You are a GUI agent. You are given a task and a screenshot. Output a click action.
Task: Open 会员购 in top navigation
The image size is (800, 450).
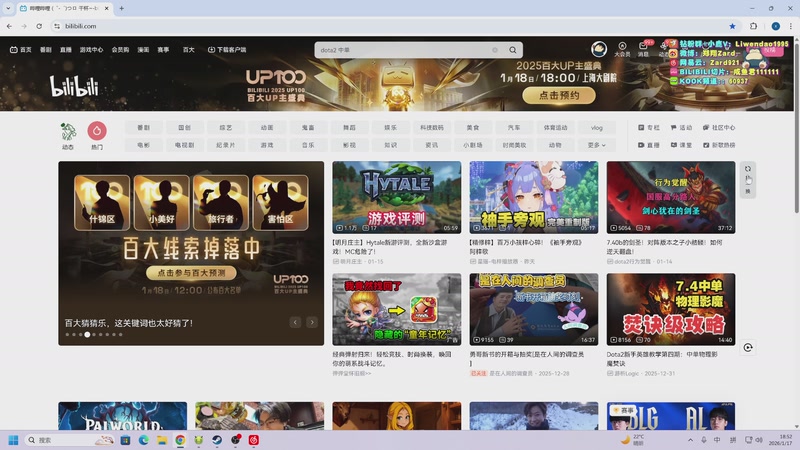120,49
